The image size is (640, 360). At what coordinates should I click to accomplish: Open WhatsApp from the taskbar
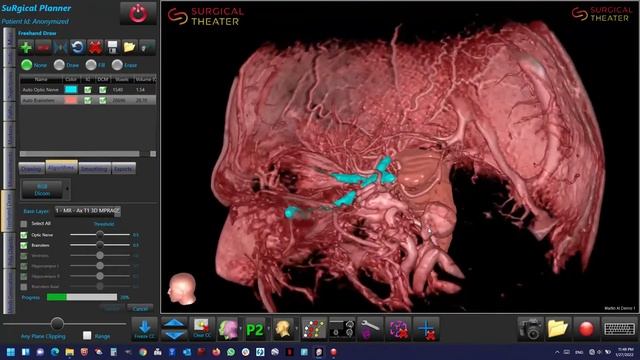click(231, 352)
